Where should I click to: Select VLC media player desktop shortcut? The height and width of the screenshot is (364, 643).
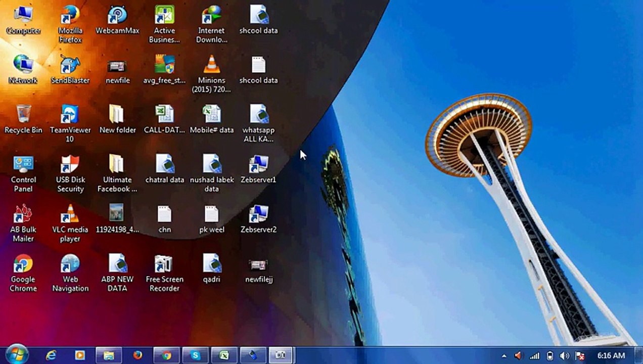tap(70, 223)
